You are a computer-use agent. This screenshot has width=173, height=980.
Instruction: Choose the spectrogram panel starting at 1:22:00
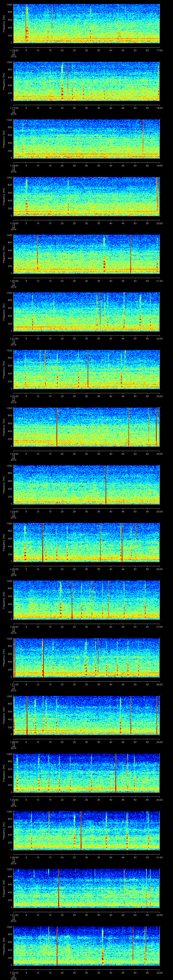coord(86,369)
